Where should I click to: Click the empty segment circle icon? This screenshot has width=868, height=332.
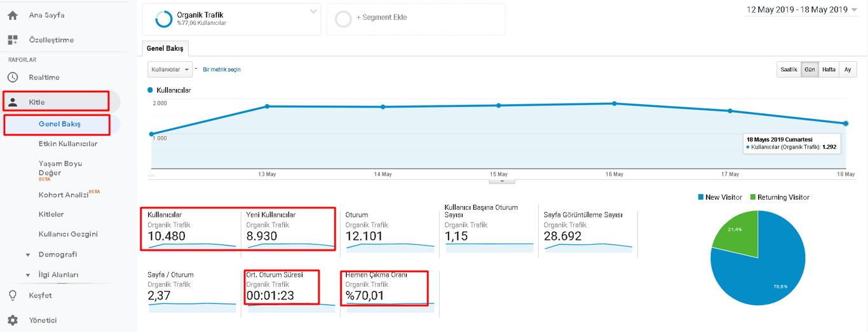pos(343,19)
